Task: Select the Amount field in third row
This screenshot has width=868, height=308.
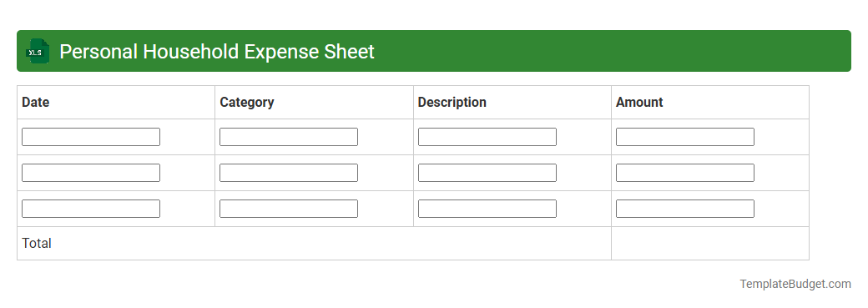Action: coord(684,209)
